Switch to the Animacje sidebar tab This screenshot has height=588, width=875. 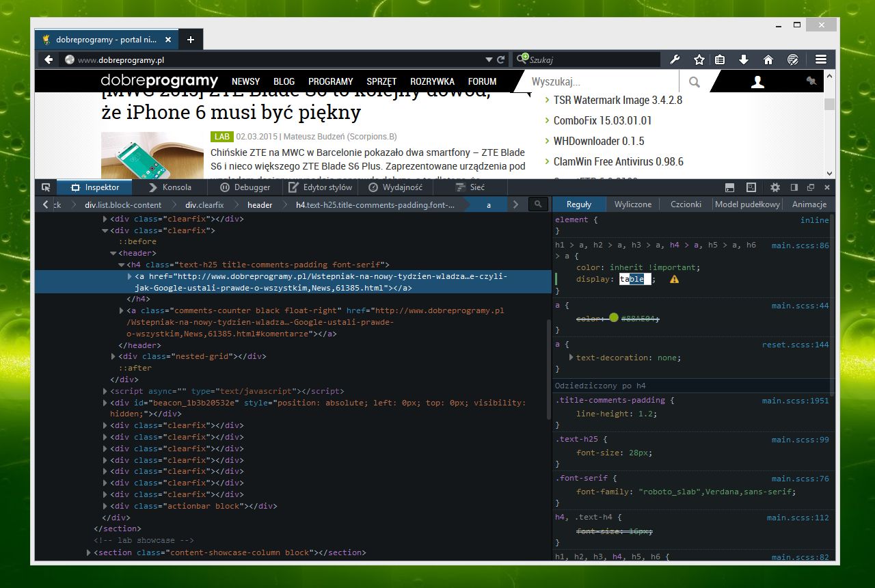(x=809, y=204)
